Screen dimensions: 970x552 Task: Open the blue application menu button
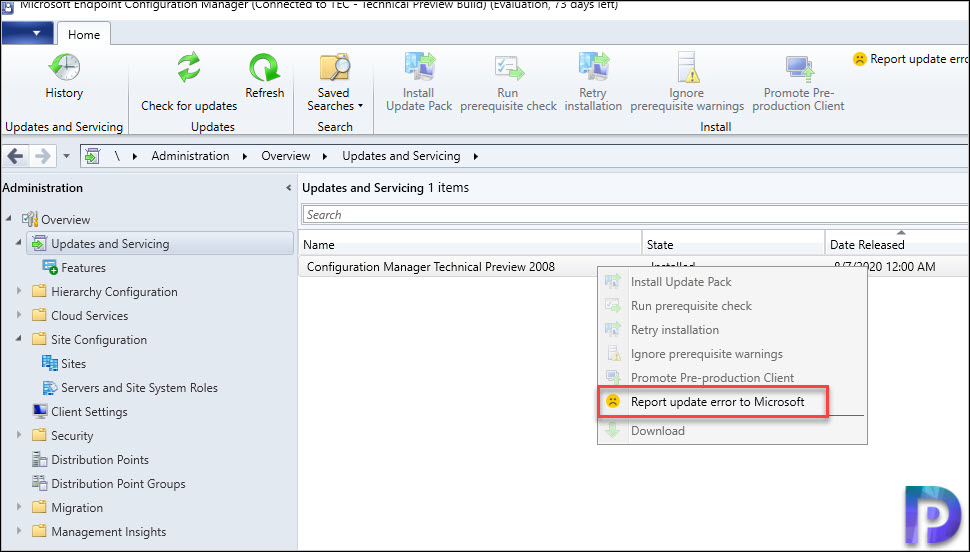pos(27,33)
